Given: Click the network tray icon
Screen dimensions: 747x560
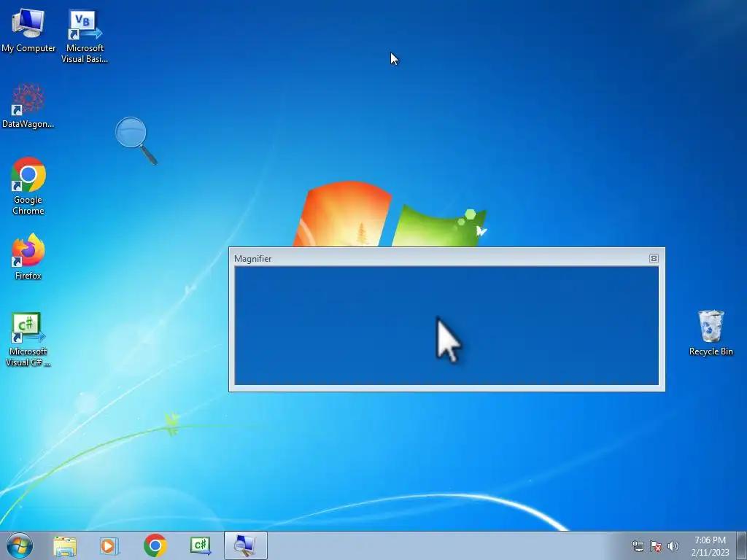Looking at the screenshot, I should (638, 546).
